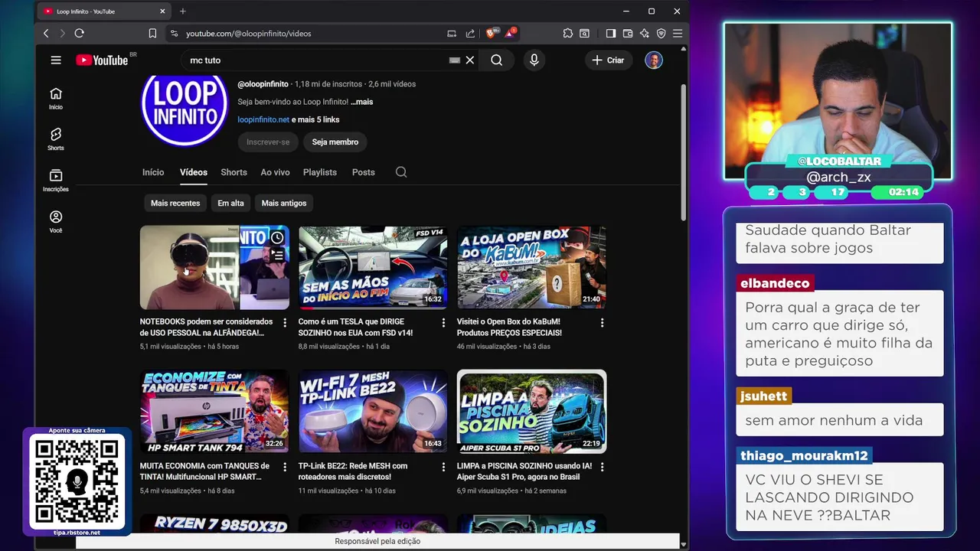Reload the page in browser
The image size is (980, 551).
tap(79, 33)
